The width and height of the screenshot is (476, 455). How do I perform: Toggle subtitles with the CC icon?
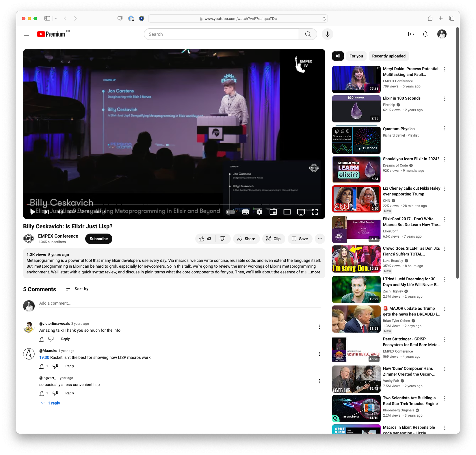point(245,212)
